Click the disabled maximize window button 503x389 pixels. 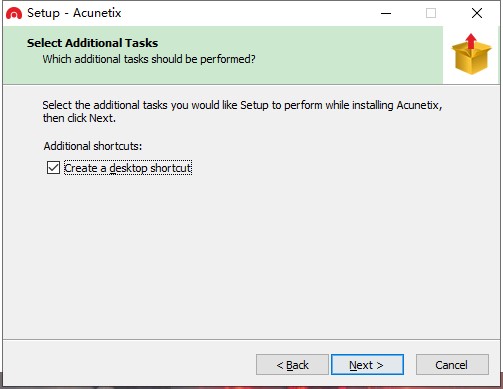click(431, 13)
